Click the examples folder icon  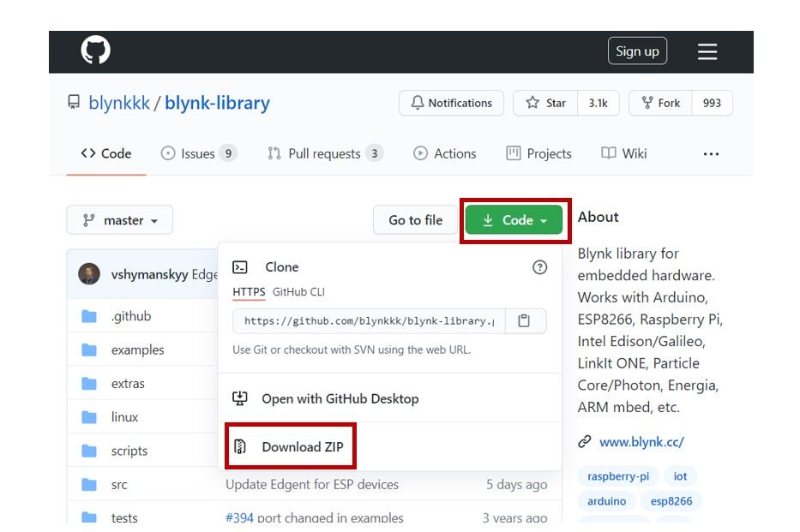(89, 350)
